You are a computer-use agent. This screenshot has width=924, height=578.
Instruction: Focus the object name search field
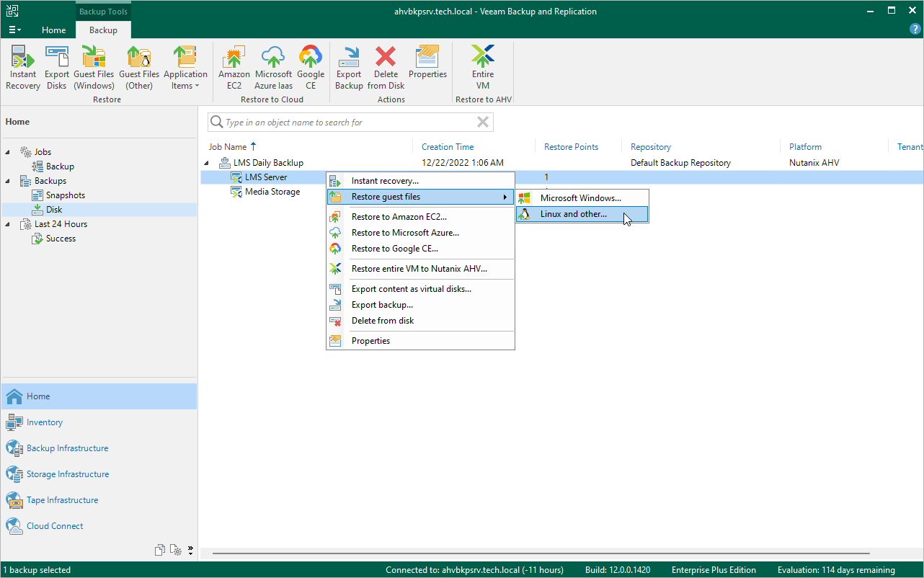click(350, 123)
